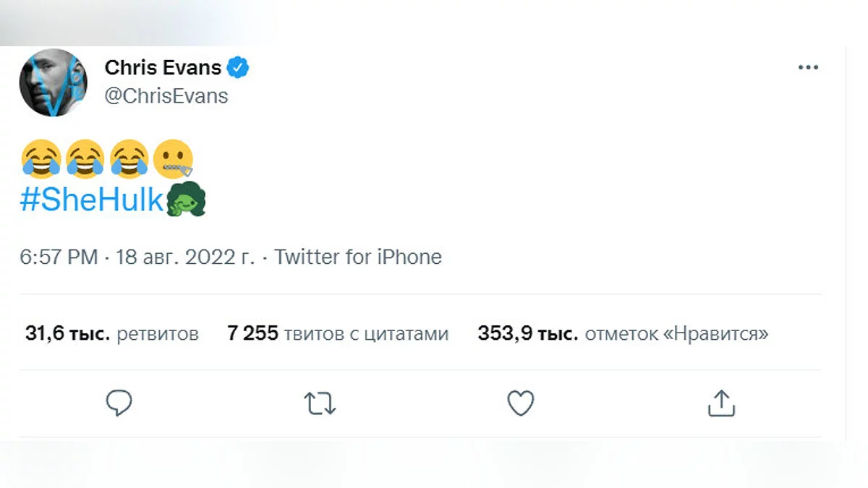Open the share tweet icon

(720, 403)
